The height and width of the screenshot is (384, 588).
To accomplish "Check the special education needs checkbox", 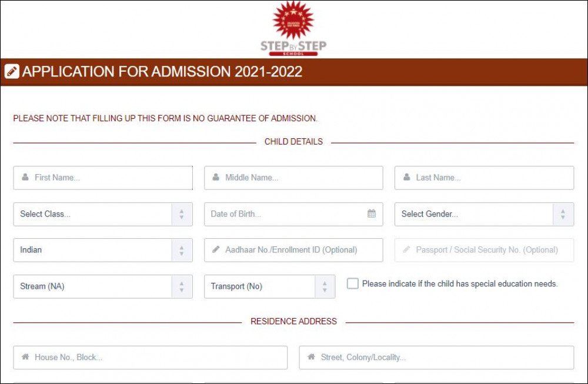I will pyautogui.click(x=353, y=283).
